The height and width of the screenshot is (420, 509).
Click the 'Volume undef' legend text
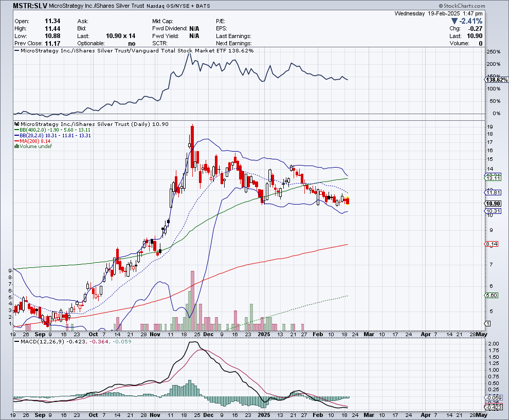pos(35,147)
